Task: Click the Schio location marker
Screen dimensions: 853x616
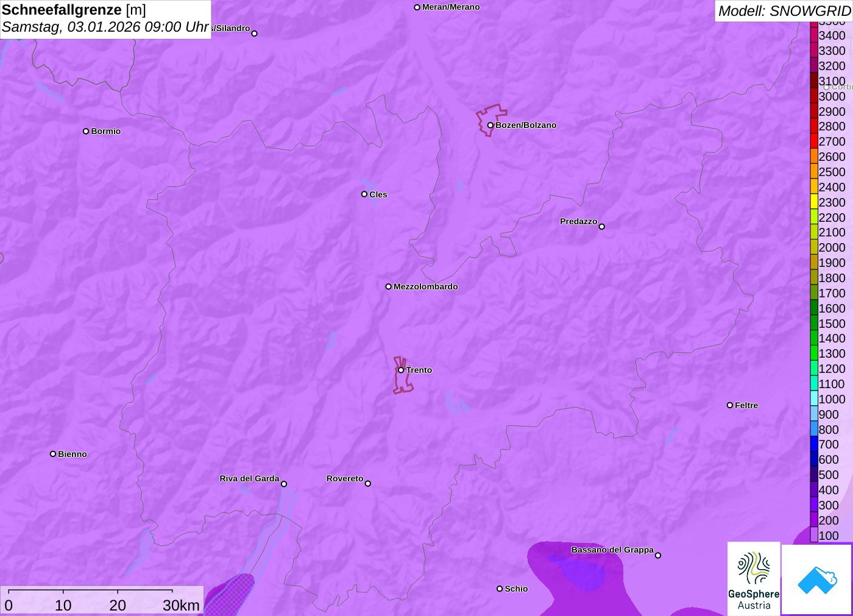Action: pos(500,589)
